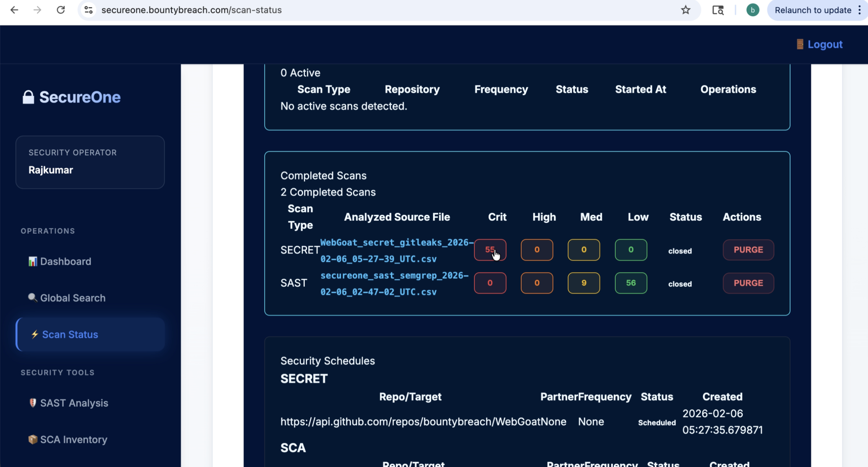Click the 2026-02-06 created timestamp
This screenshot has width=868, height=467.
pos(723,421)
